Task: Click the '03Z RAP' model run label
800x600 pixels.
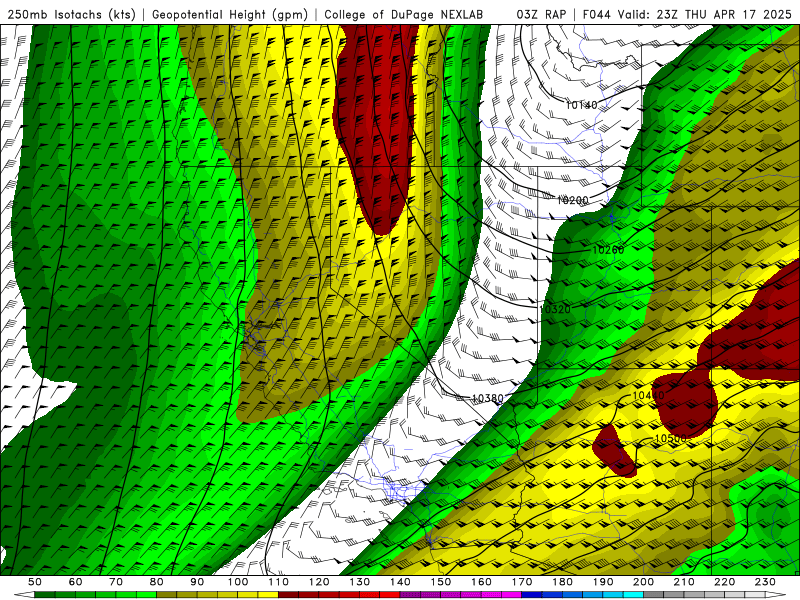Action: tap(541, 14)
